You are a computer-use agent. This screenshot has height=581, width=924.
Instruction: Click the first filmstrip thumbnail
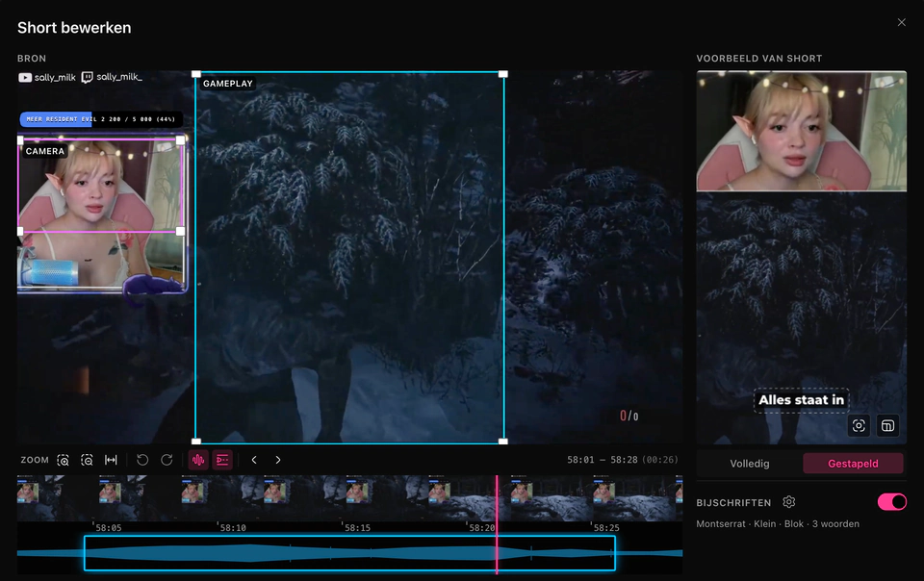tap(58, 497)
